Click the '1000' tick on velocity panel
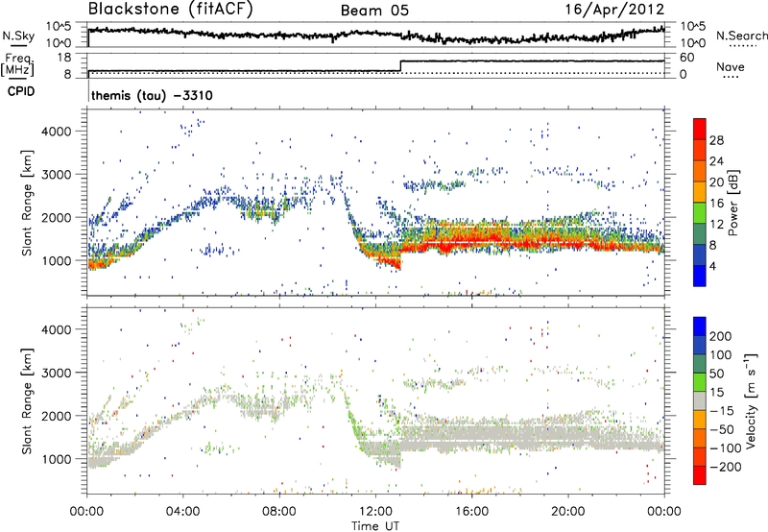 tap(56, 459)
